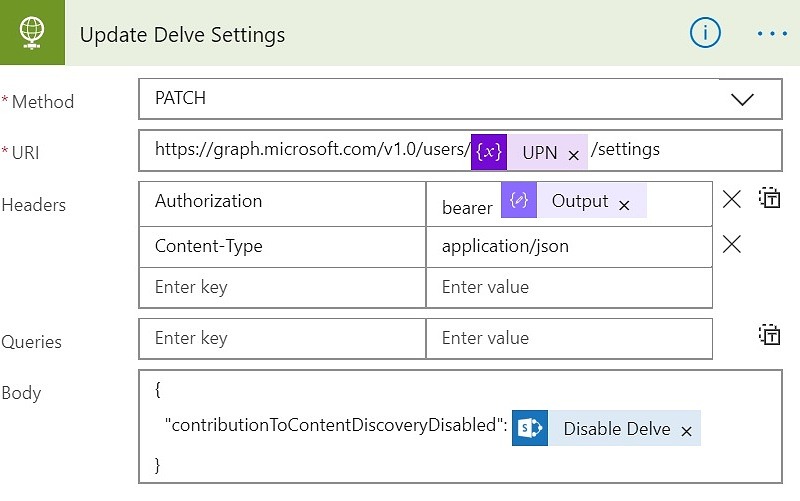Image resolution: width=800 pixels, height=501 pixels.
Task: Delete the Authorization header row
Action: coord(732,199)
